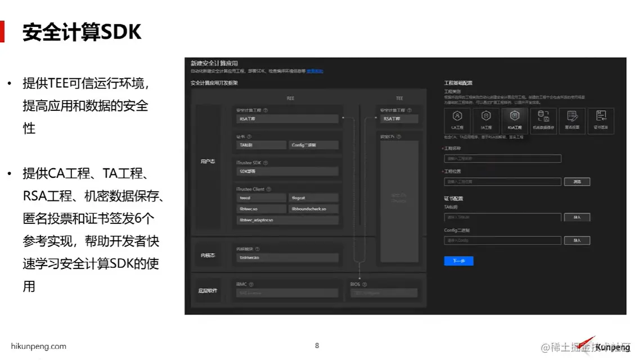Click 导入 button beside Config二进制 field
This screenshot has height=364, width=642.
click(577, 240)
